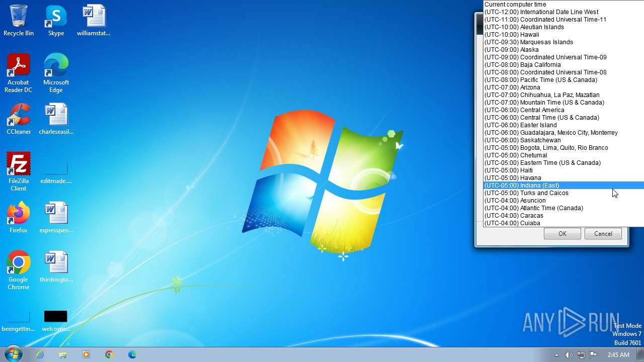Image resolution: width=644 pixels, height=362 pixels.
Task: Launch Microsoft Edge desktop shortcut
Action: click(56, 73)
